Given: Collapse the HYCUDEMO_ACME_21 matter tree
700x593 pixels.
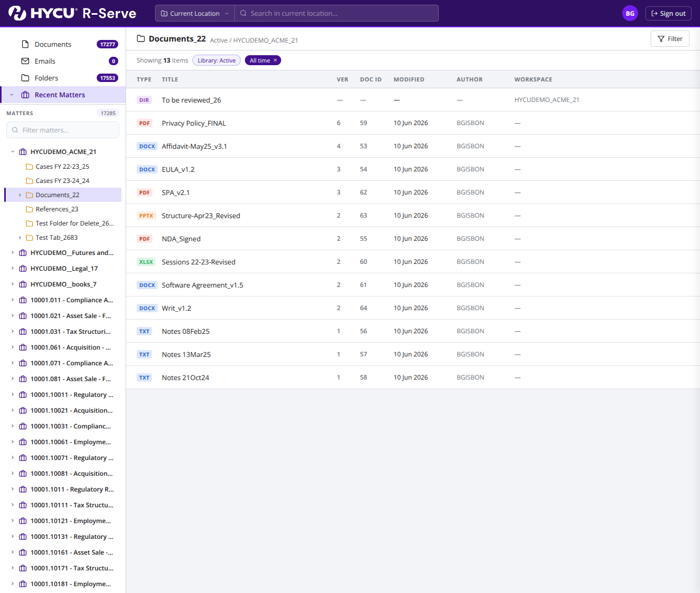Looking at the screenshot, I should [x=13, y=151].
